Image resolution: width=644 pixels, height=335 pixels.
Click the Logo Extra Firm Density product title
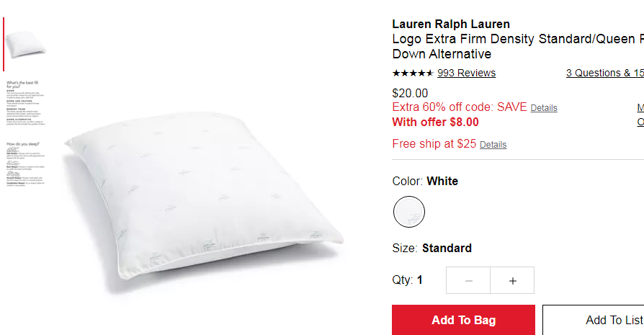click(518, 46)
